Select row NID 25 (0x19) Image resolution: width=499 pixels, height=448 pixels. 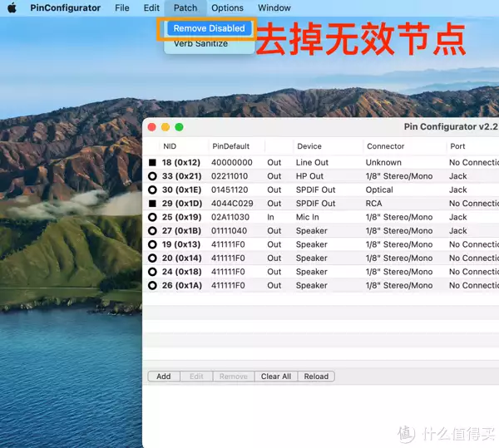coord(321,217)
